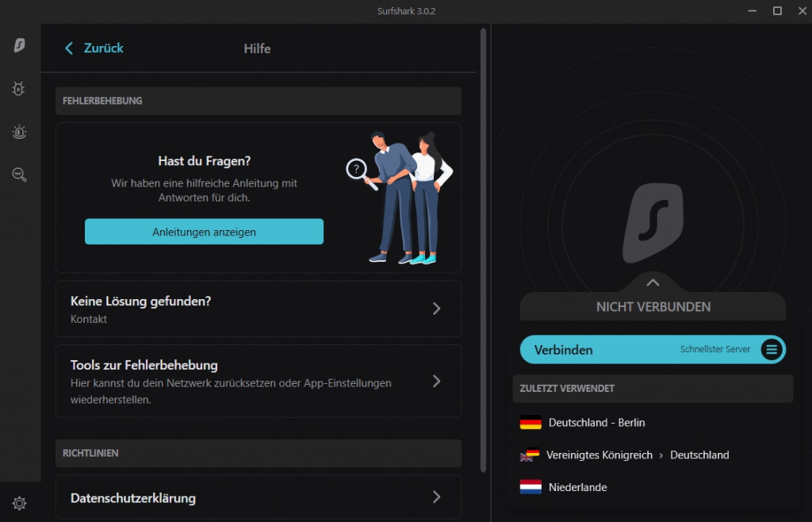This screenshot has width=812, height=522.
Task: Expand the Datenschutzerklärung chevron arrow
Action: click(437, 497)
